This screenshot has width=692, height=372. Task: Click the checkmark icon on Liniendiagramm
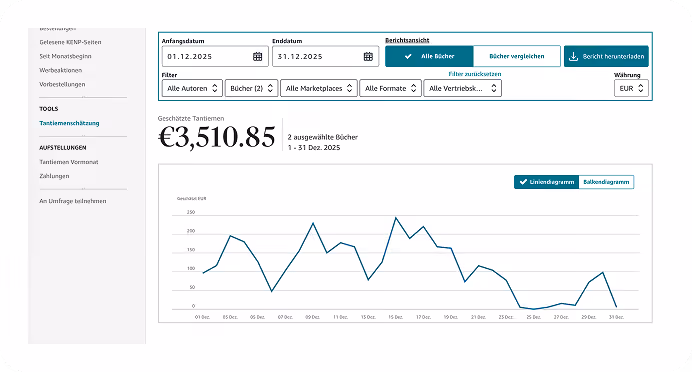[x=523, y=182]
